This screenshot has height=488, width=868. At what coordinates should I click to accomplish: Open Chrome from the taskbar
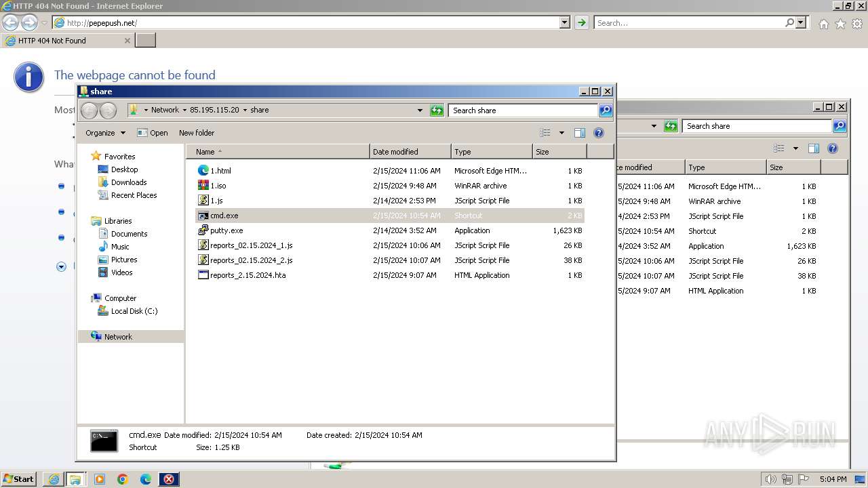pos(123,479)
